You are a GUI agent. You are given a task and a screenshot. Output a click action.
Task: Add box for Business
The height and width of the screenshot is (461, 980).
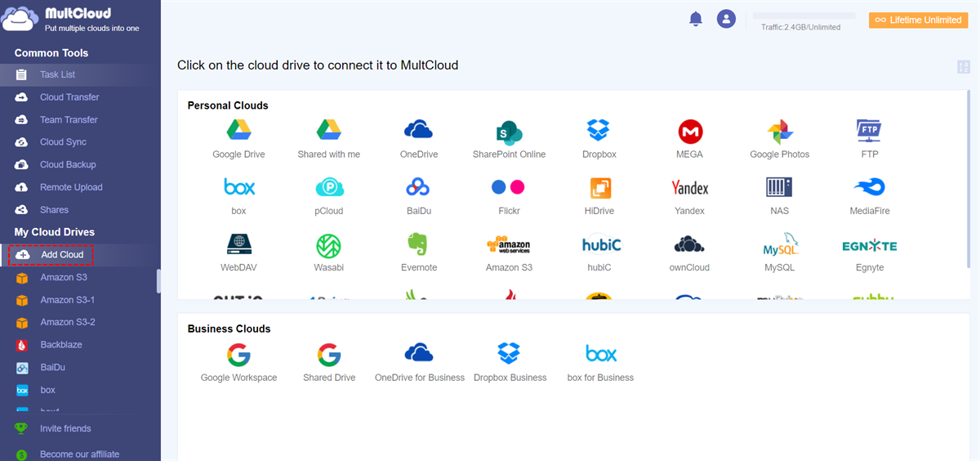tap(600, 362)
